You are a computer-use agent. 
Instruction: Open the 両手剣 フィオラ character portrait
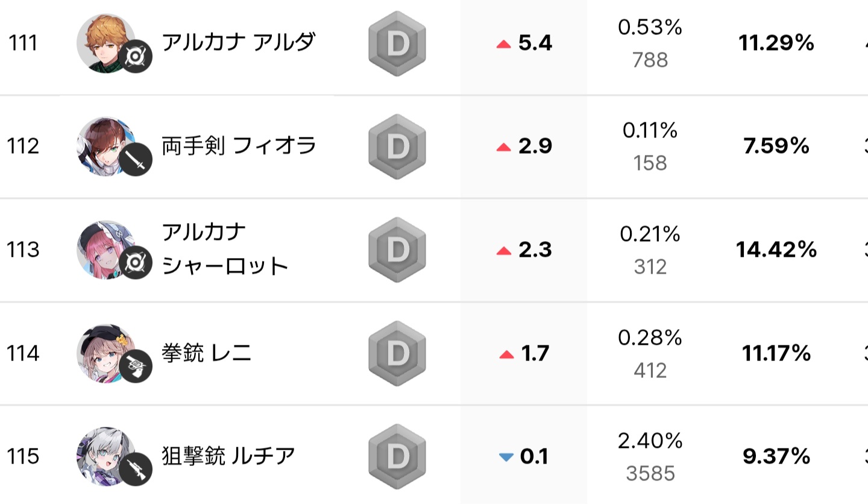pyautogui.click(x=106, y=146)
